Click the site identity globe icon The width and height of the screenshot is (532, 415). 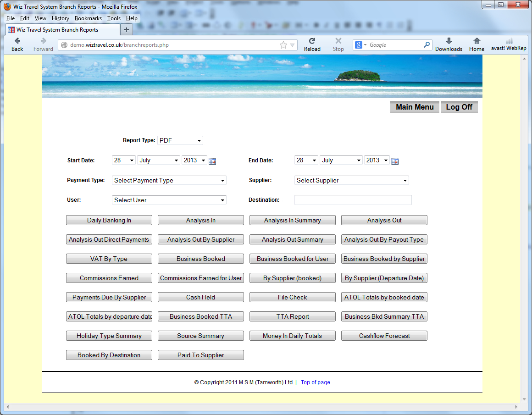point(64,45)
